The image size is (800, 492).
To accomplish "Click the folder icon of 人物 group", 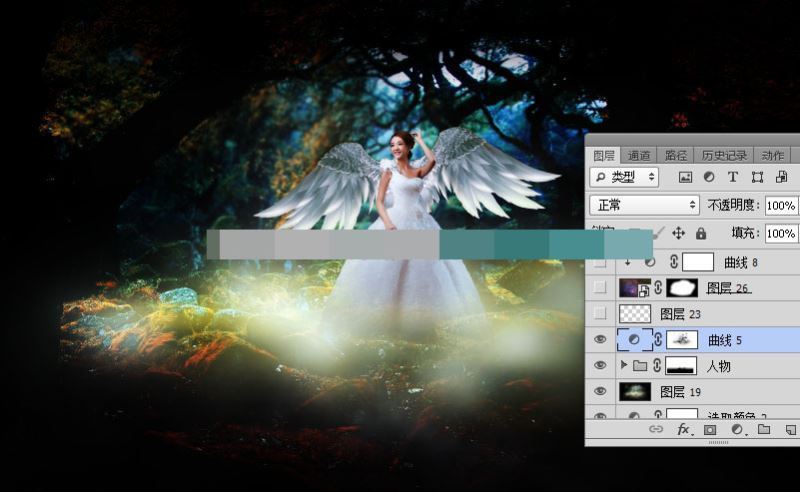I will pyautogui.click(x=640, y=365).
